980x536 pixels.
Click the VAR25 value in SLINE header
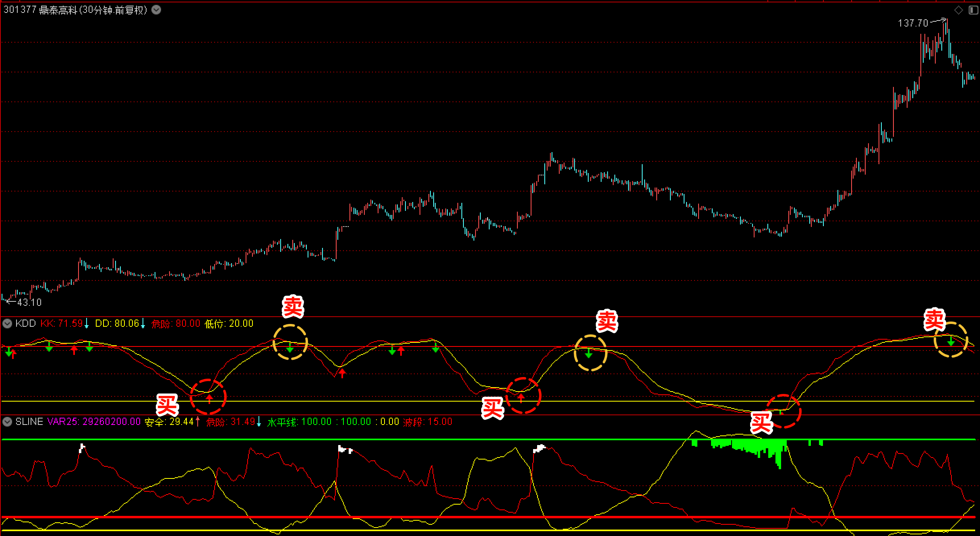111,422
